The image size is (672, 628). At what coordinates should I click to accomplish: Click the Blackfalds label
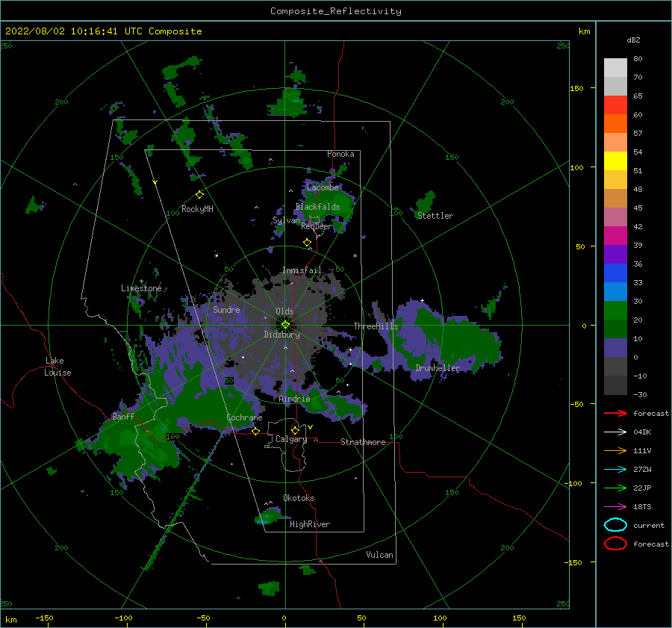point(317,207)
